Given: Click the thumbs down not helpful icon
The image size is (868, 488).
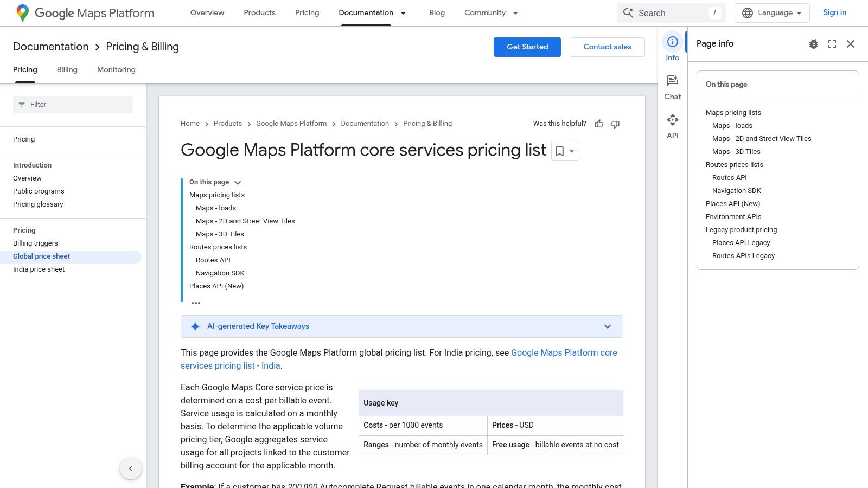Looking at the screenshot, I should click(x=615, y=124).
